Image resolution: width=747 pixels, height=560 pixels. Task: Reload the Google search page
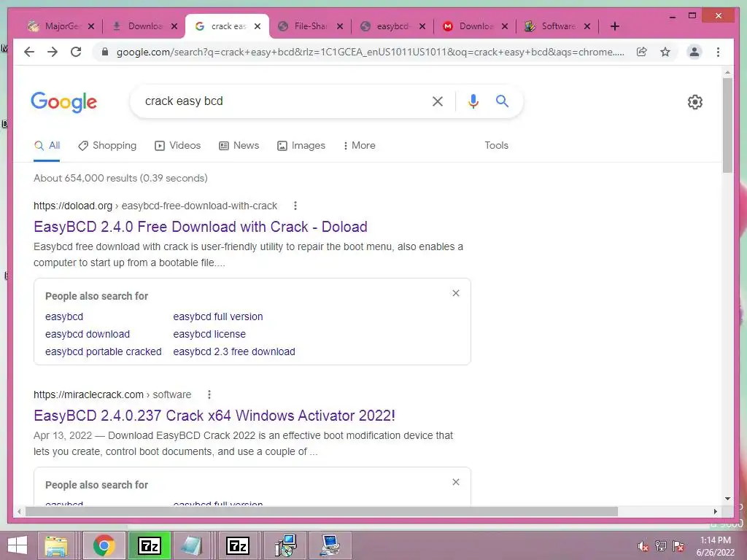76,52
